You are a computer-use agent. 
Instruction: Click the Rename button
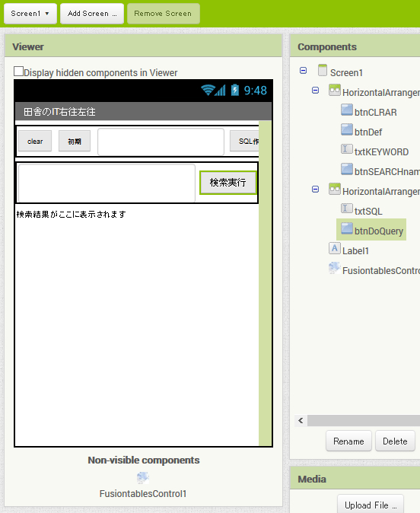tap(348, 441)
